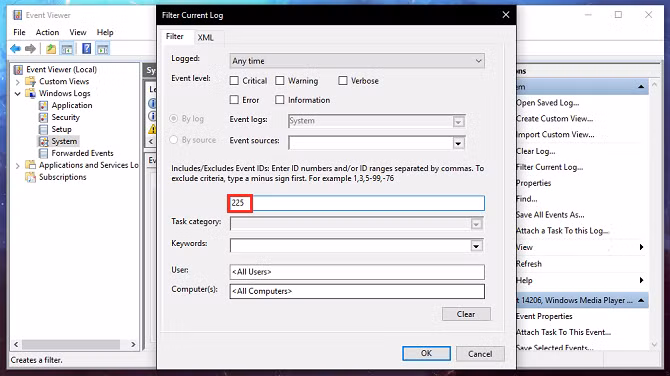Click Import Custom View action

click(555, 135)
